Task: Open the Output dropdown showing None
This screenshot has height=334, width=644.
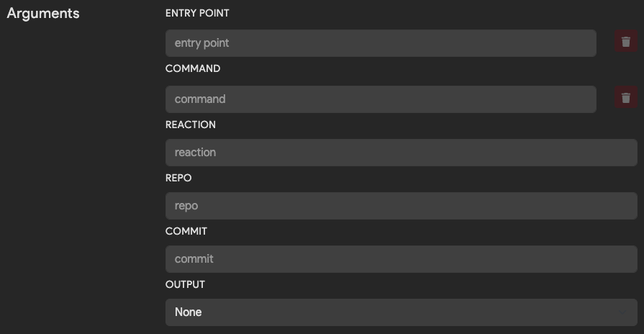Action: point(402,312)
